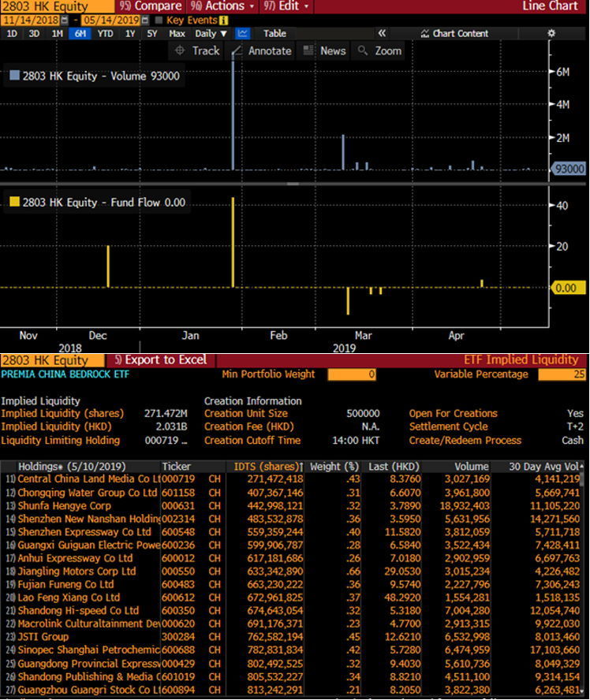This screenshot has height=700, width=590.
Task: Select JSTI Group row
Action: point(293,637)
